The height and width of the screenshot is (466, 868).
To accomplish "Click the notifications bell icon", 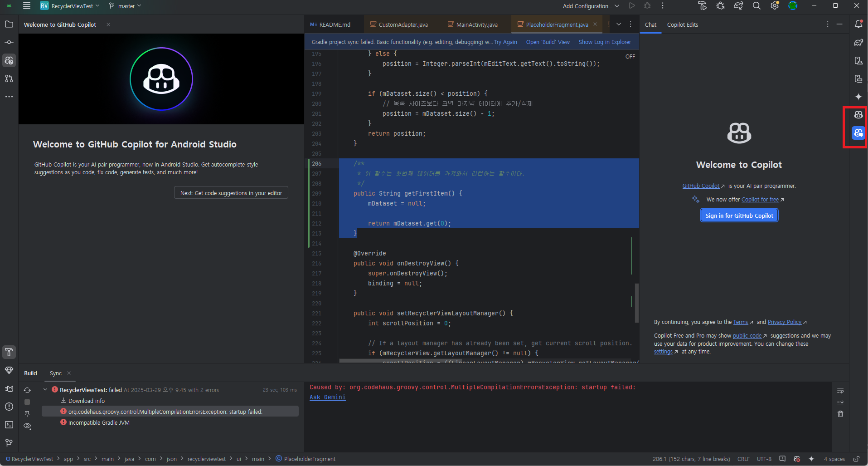I will click(858, 25).
